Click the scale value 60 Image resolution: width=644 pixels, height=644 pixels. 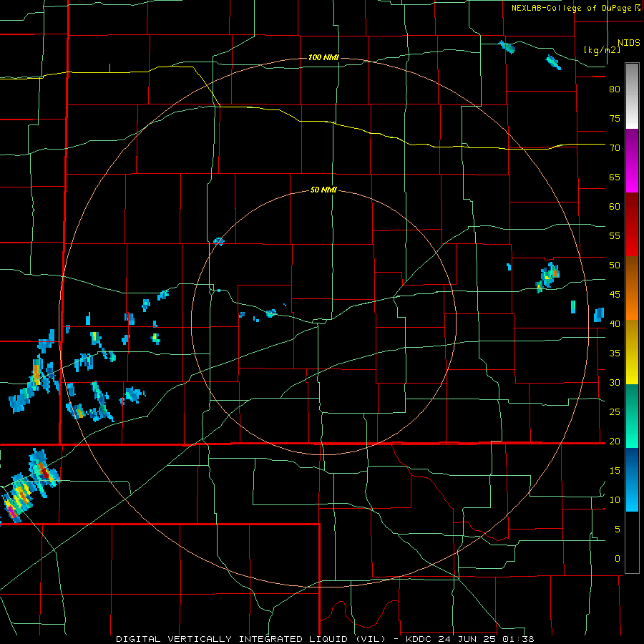click(615, 206)
